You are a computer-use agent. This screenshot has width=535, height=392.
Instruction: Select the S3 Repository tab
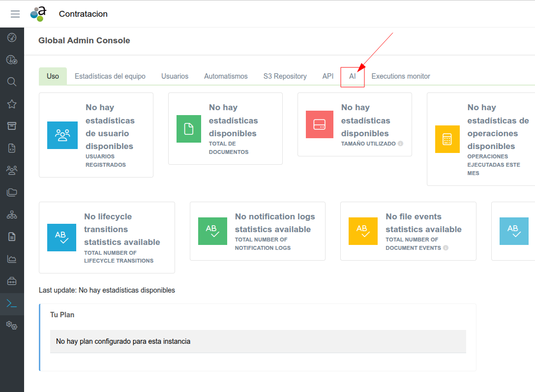click(x=285, y=76)
